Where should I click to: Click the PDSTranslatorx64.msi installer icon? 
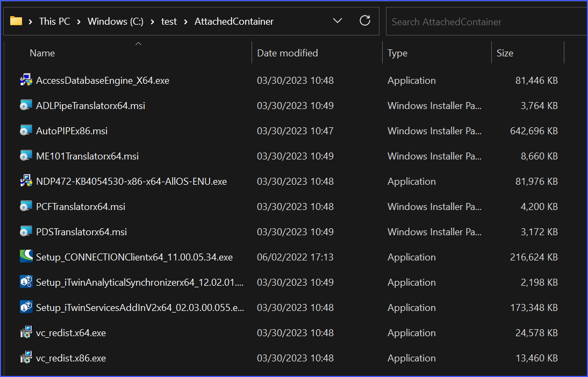pyautogui.click(x=26, y=231)
